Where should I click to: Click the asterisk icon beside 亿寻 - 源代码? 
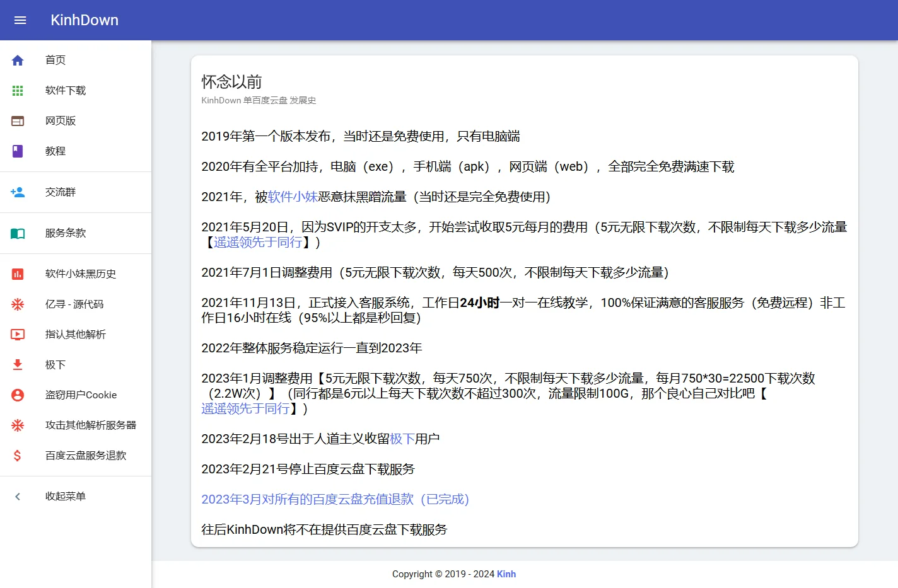18,304
